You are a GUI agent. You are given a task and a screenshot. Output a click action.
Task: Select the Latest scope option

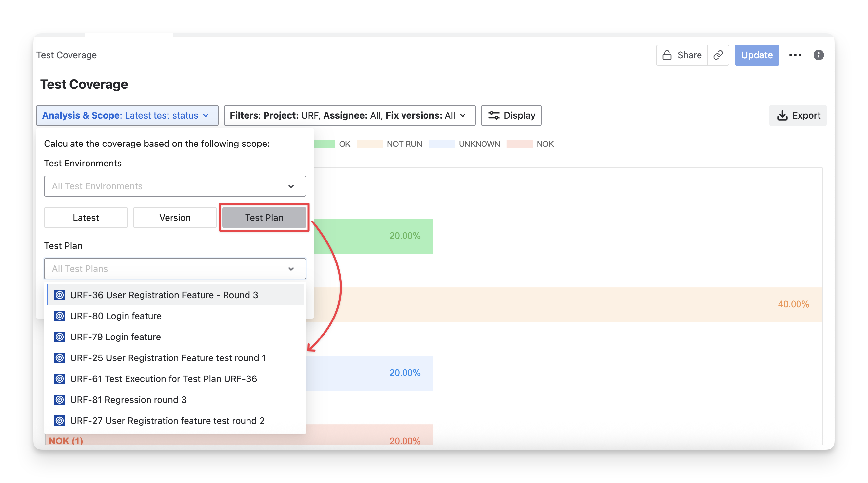point(86,218)
